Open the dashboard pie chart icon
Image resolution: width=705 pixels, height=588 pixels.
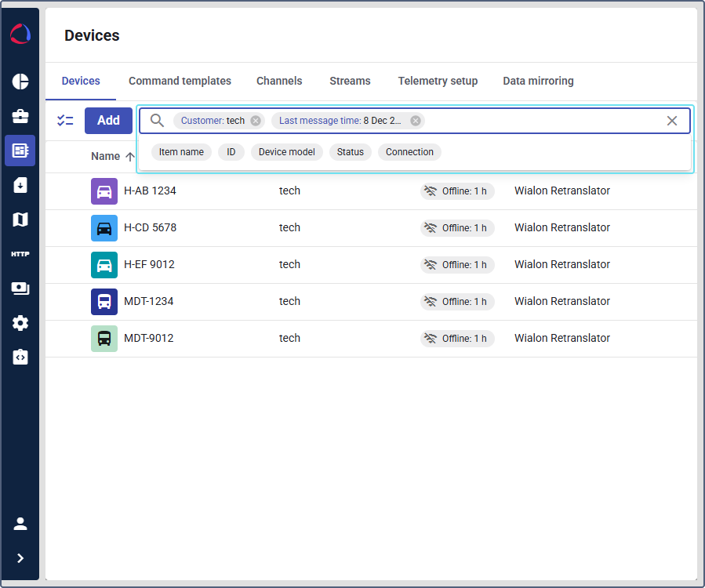[x=20, y=82]
